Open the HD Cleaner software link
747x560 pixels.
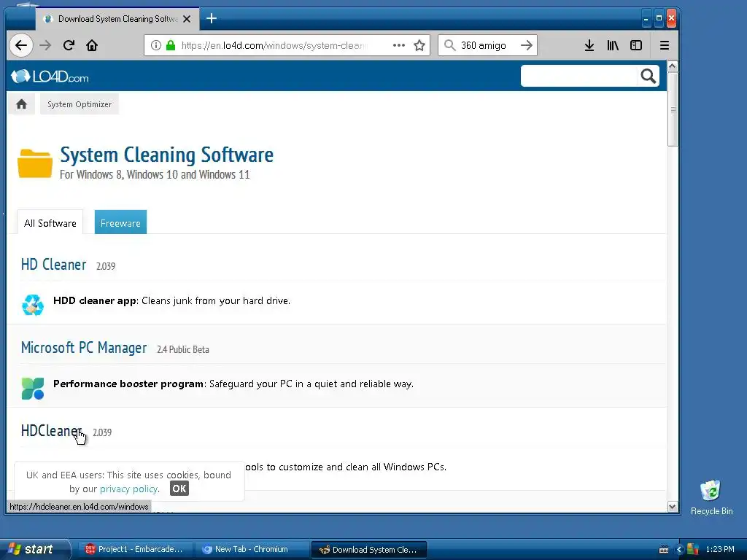click(53, 264)
